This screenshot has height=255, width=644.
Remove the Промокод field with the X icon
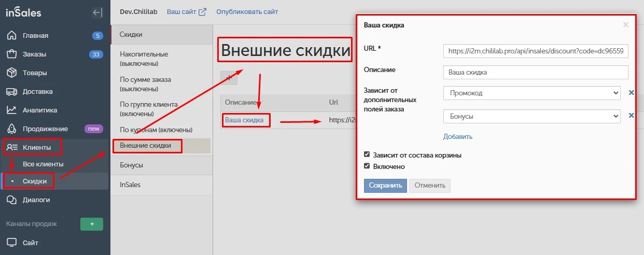point(631,93)
